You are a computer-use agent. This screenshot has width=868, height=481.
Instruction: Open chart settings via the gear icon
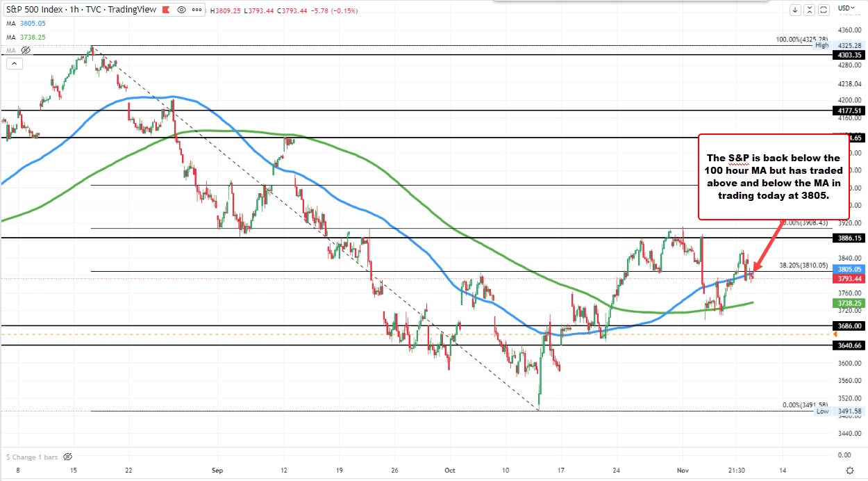click(x=851, y=469)
